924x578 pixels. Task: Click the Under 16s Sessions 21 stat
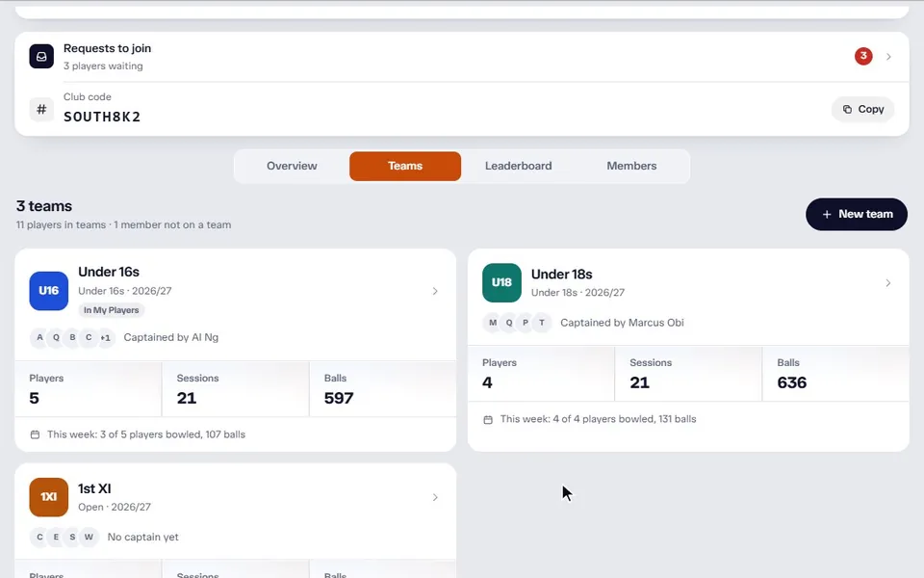(235, 389)
